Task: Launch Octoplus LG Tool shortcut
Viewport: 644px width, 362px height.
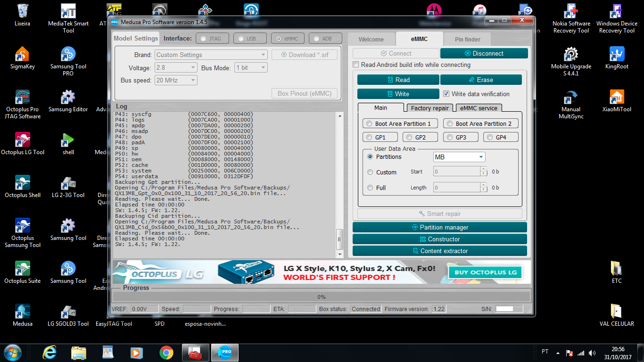Action: pyautogui.click(x=23, y=143)
